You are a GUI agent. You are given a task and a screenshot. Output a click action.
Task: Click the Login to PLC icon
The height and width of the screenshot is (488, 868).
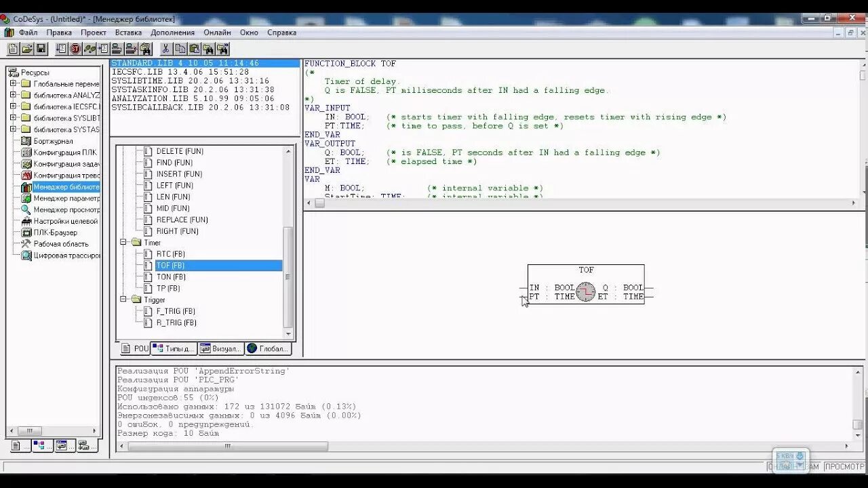point(117,49)
